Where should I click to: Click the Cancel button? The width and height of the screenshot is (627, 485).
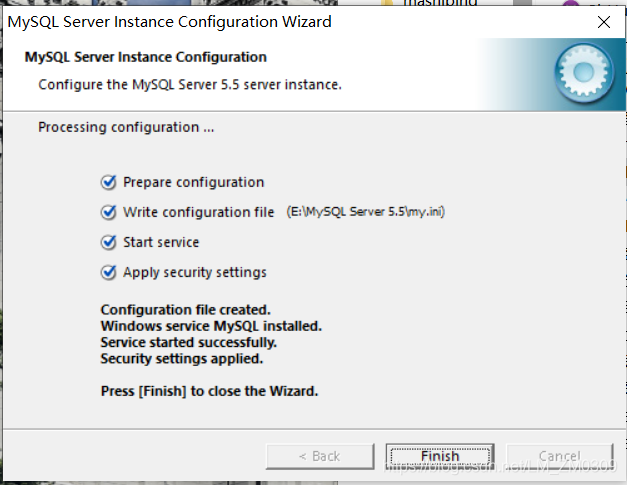(559, 456)
